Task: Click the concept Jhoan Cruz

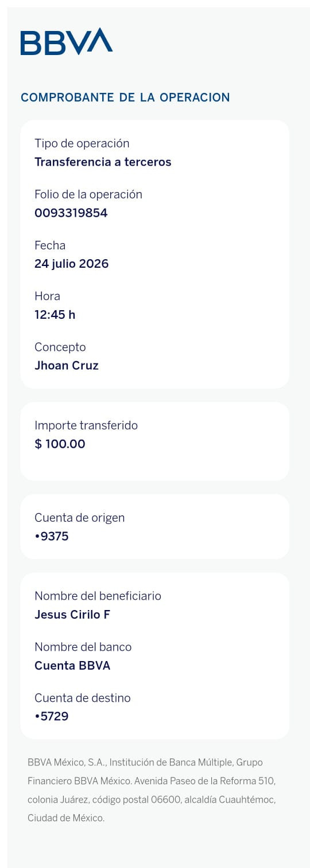Action: pos(67,365)
